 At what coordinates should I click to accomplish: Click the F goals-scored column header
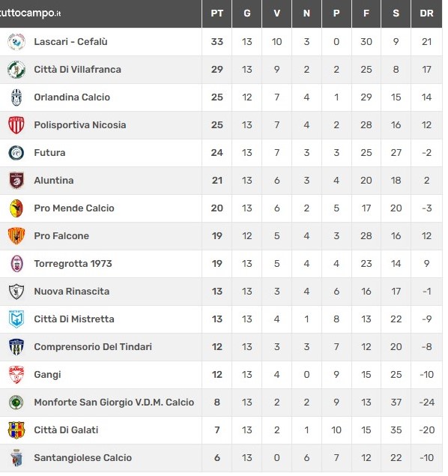pyautogui.click(x=366, y=13)
